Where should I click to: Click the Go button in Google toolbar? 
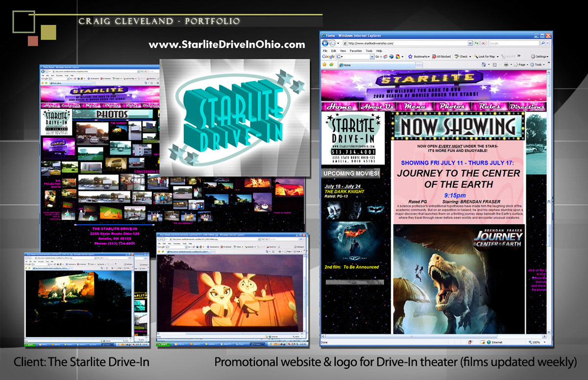[x=377, y=56]
